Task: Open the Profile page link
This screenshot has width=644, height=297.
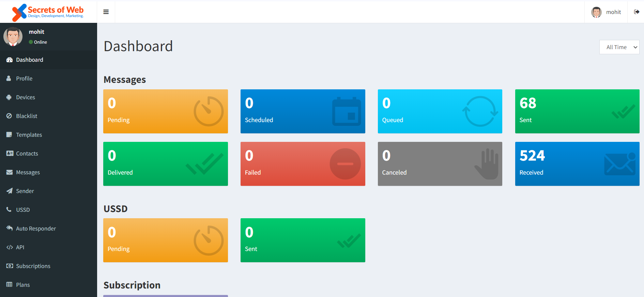Action: (24, 78)
